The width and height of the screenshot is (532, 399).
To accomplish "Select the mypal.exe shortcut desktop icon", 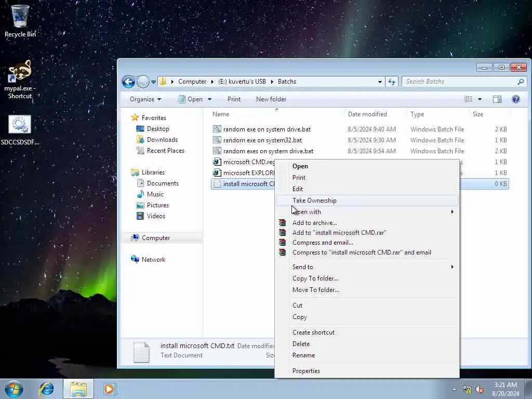I will [x=20, y=79].
